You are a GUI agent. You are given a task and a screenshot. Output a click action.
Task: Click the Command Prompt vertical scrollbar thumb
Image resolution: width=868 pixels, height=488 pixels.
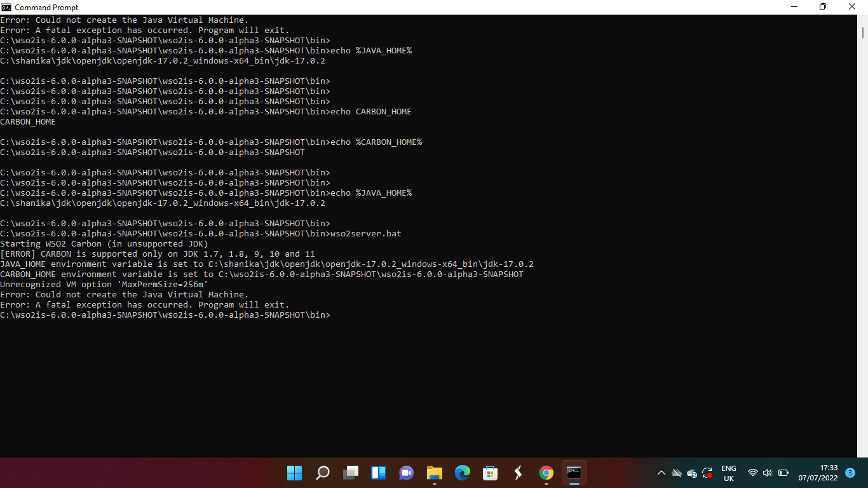(x=863, y=32)
